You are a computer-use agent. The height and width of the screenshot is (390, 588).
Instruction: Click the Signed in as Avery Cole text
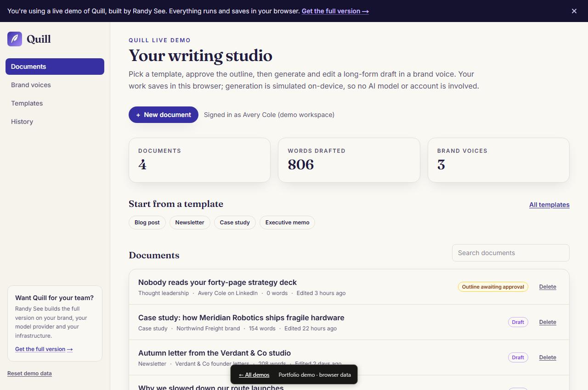coord(269,115)
